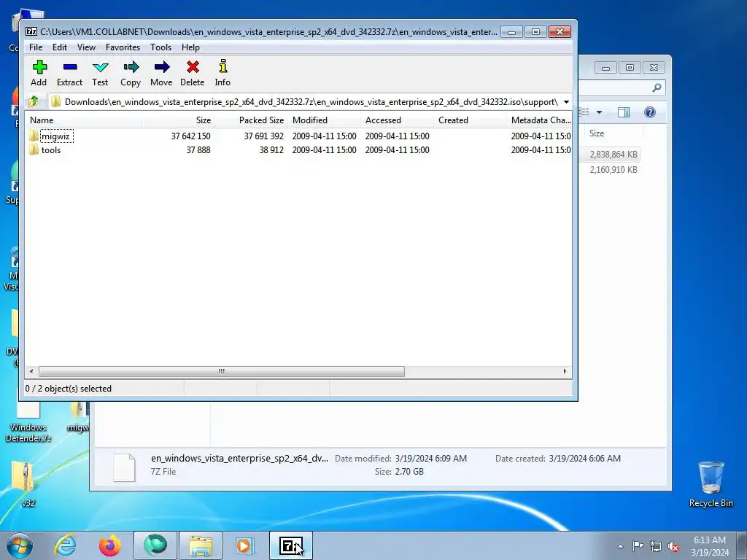Click the 7Z file thumbnail in details pane
This screenshot has width=747, height=560.
[x=124, y=467]
